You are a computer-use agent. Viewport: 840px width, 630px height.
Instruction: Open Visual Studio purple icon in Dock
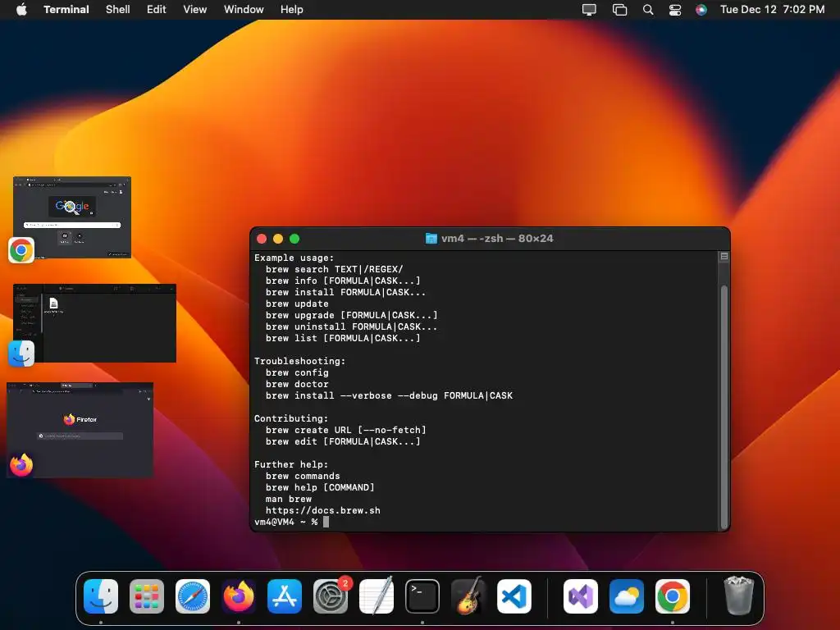pyautogui.click(x=581, y=596)
